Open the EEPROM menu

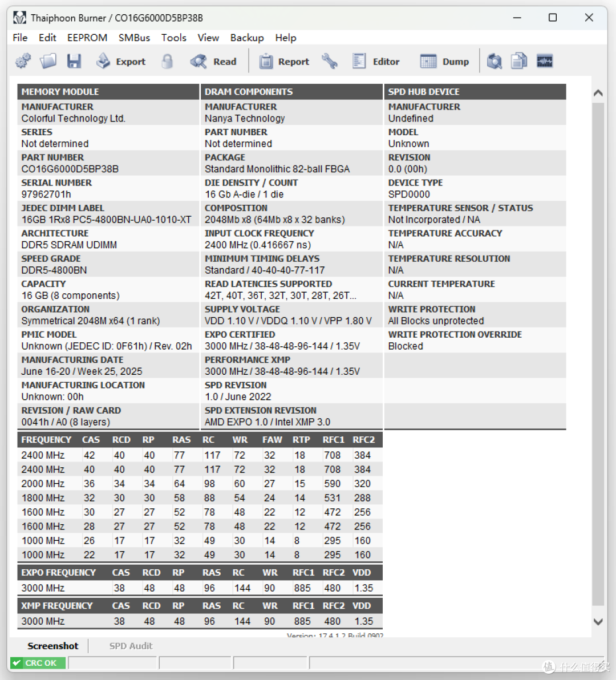click(87, 38)
